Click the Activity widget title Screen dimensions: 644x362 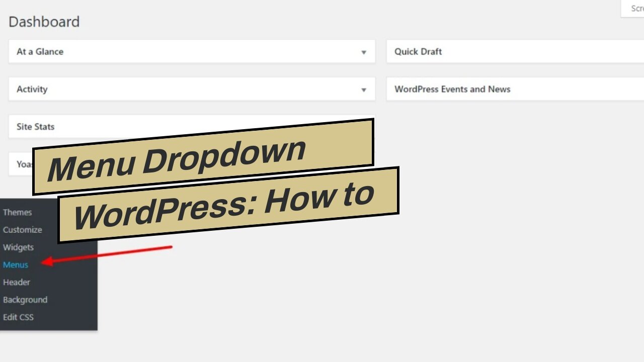(32, 89)
